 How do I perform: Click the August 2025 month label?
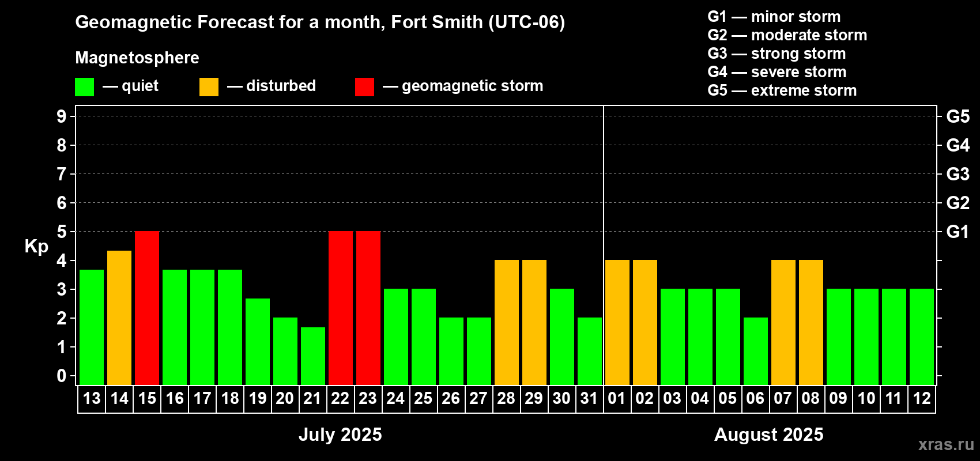(x=769, y=434)
